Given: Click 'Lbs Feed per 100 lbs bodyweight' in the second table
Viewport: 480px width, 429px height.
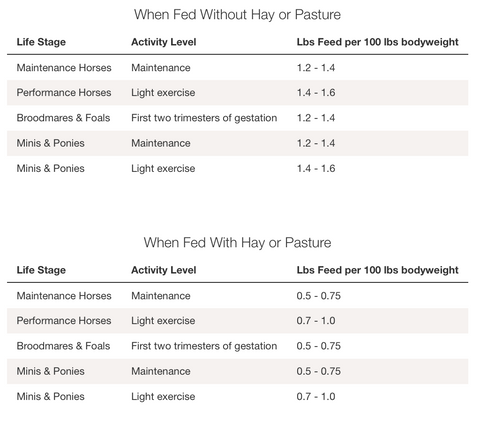Looking at the screenshot, I should point(378,270).
